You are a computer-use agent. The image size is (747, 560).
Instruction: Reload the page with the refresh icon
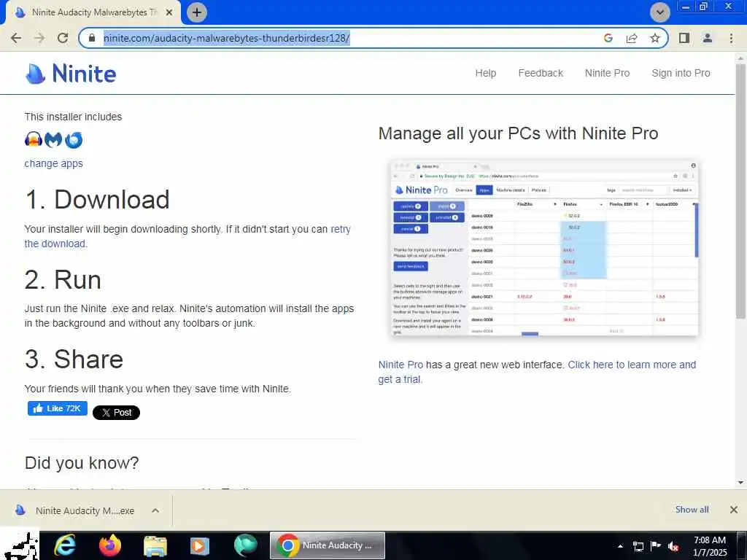[x=63, y=38]
